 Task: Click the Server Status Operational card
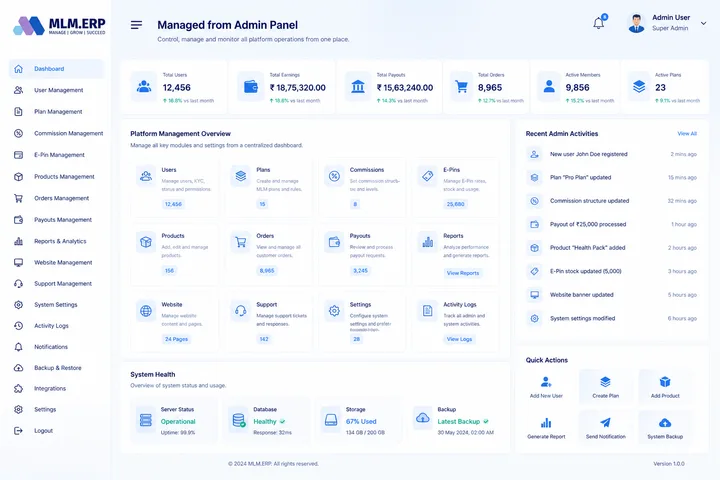pos(174,420)
